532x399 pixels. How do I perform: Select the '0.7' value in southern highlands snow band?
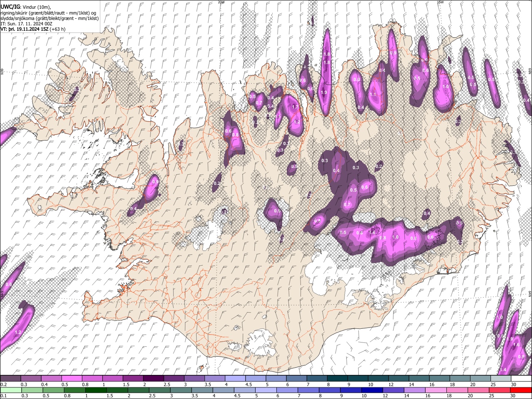pyautogui.click(x=347, y=204)
